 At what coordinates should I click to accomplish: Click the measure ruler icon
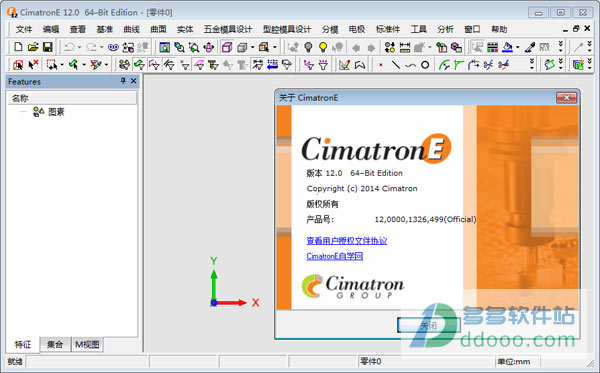404,47
